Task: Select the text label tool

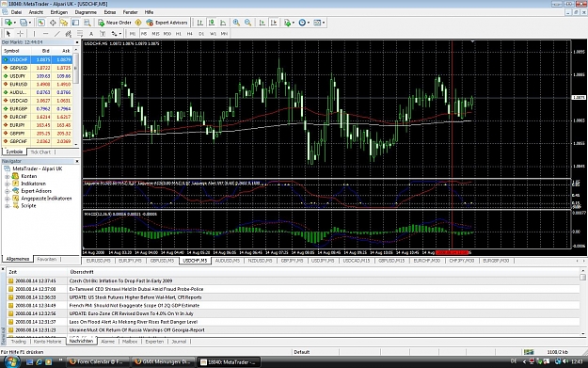Action: (x=90, y=34)
